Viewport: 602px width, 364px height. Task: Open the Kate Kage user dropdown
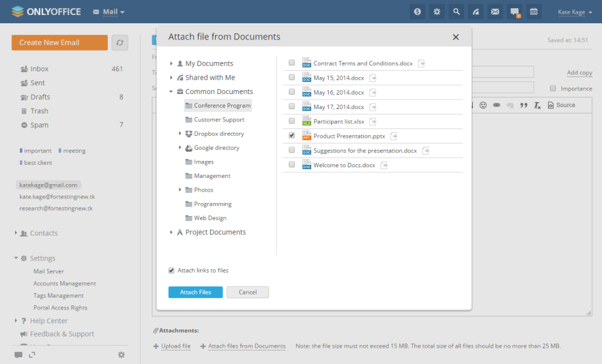[575, 12]
